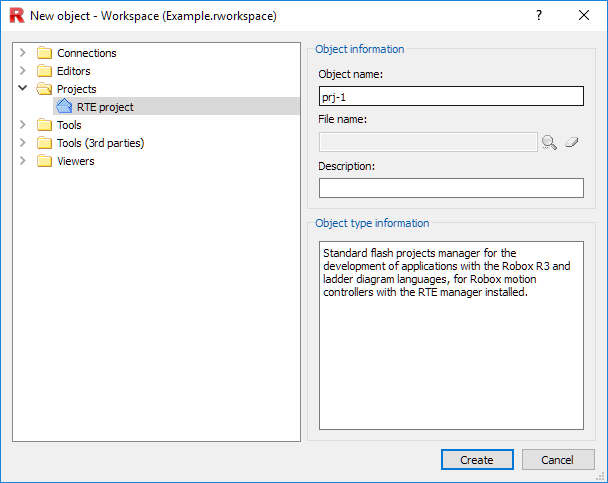Select the Connections label in tree
Screen dimensions: 608x483
pos(87,53)
